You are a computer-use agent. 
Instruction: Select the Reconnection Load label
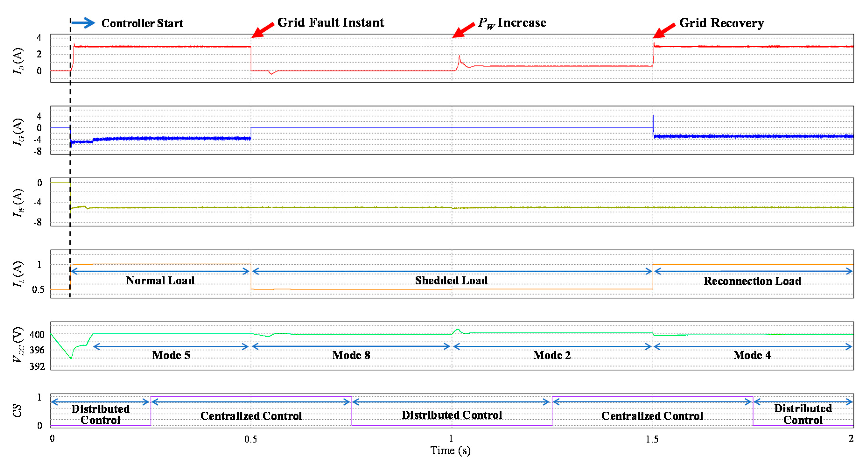click(752, 281)
